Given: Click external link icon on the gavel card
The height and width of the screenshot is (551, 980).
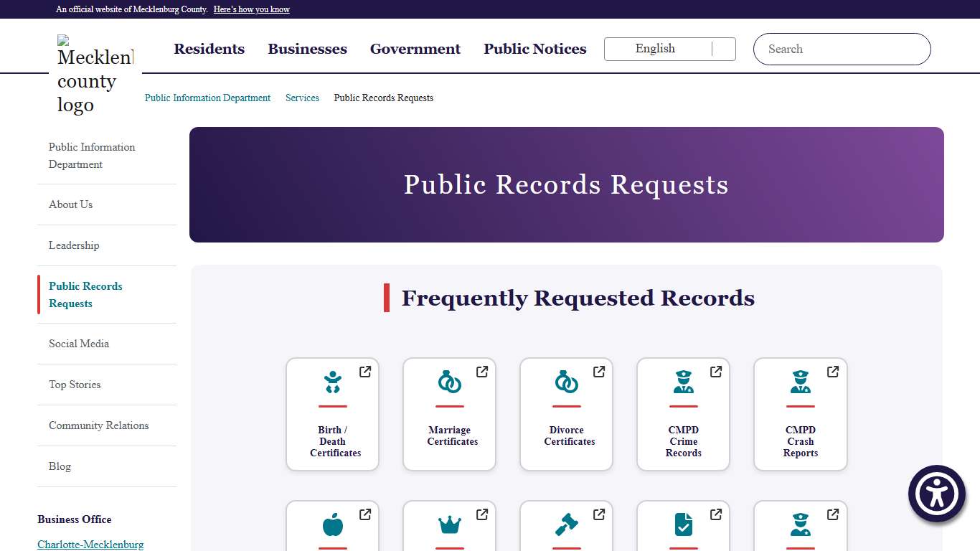Looking at the screenshot, I should [x=599, y=514].
